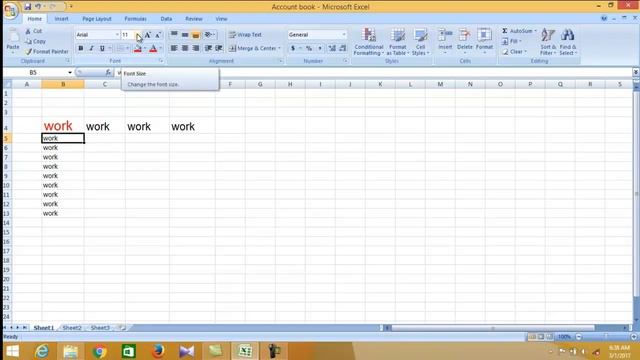Open the Formulas tab
Viewport: 640px width, 360px height.
tap(135, 19)
